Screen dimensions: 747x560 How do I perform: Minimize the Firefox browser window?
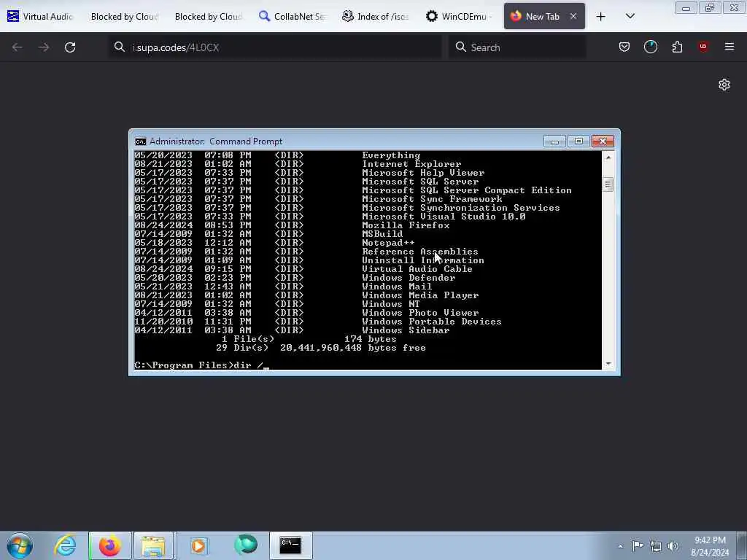click(686, 8)
